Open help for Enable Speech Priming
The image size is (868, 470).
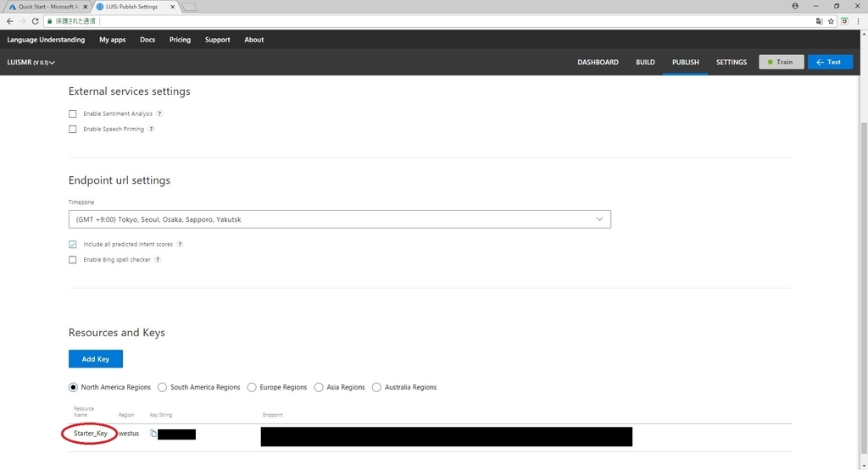151,129
